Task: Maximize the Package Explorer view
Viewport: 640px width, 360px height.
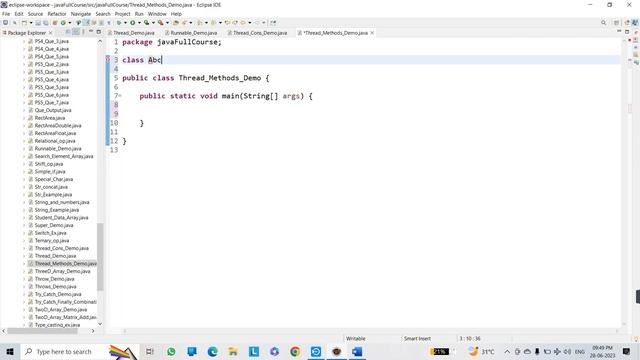Action: (98, 31)
